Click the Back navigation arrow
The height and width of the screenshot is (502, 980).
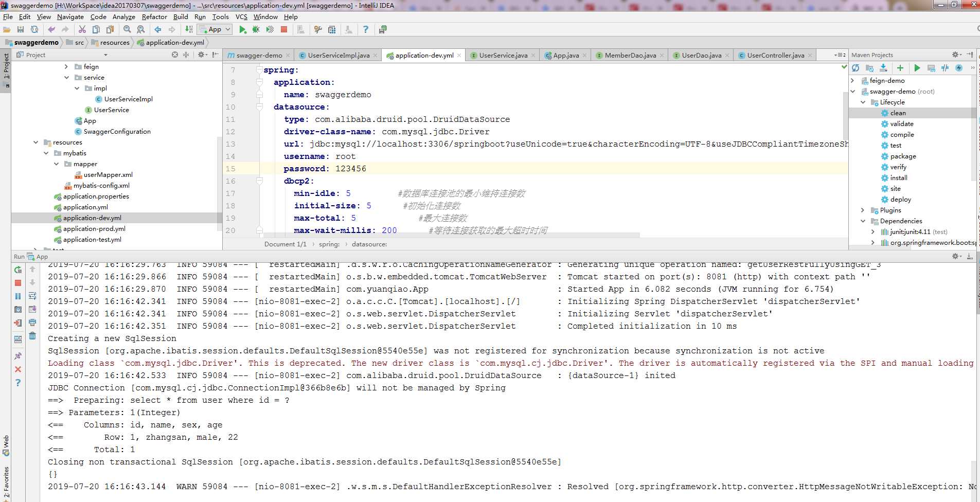(x=158, y=30)
